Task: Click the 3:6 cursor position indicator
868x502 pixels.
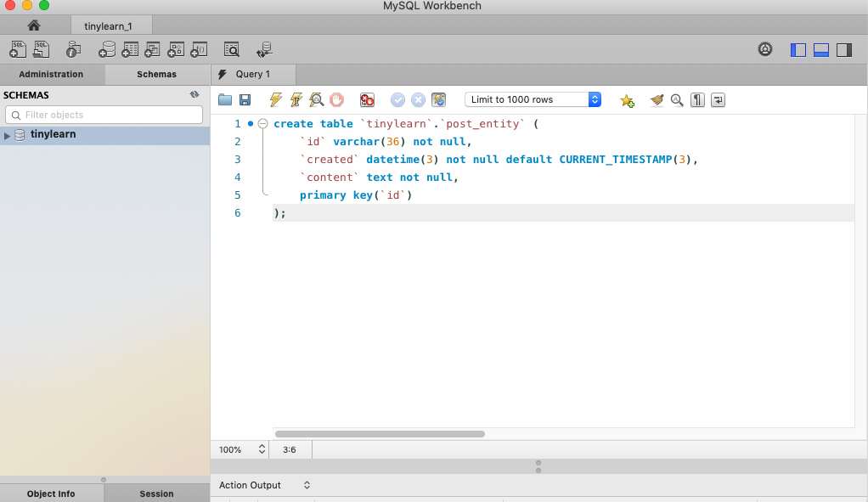Action: (290, 449)
